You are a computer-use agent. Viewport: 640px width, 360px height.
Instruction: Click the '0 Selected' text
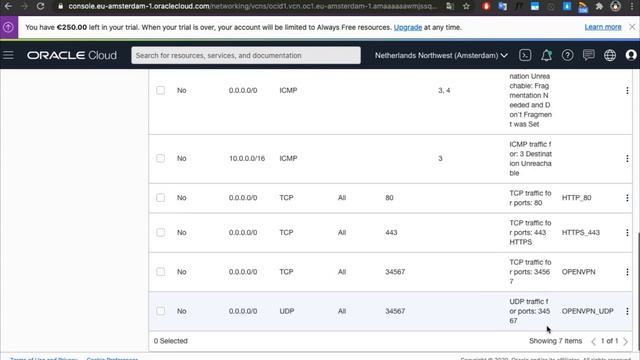171,341
